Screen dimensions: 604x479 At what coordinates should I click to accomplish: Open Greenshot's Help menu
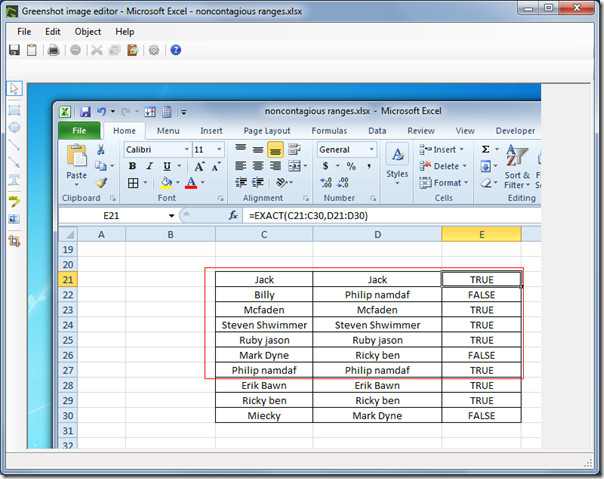[x=125, y=32]
